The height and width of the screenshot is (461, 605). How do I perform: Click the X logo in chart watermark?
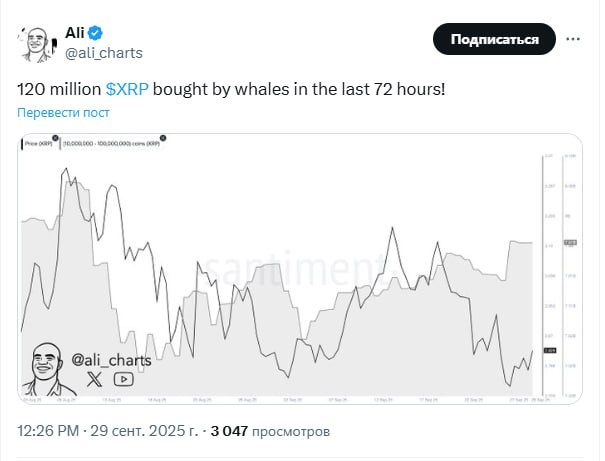coord(95,378)
